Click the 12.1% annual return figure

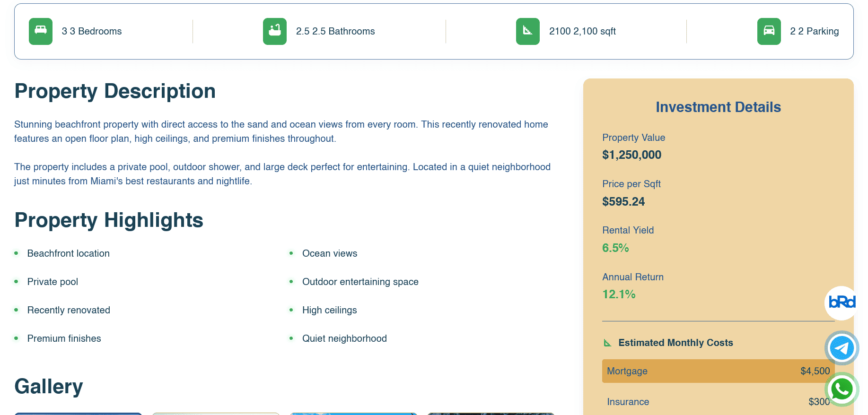tap(619, 294)
